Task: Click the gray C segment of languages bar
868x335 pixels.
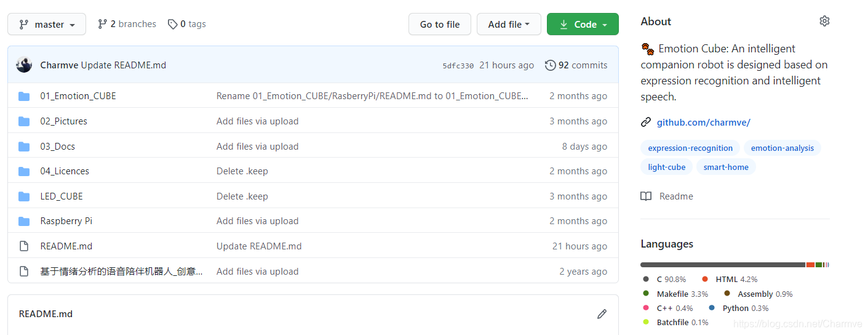Action: [722, 265]
